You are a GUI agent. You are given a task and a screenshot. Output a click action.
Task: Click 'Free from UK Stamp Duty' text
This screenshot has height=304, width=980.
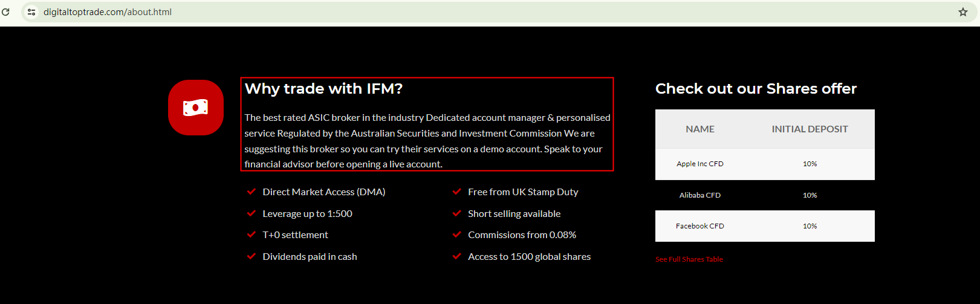point(523,192)
